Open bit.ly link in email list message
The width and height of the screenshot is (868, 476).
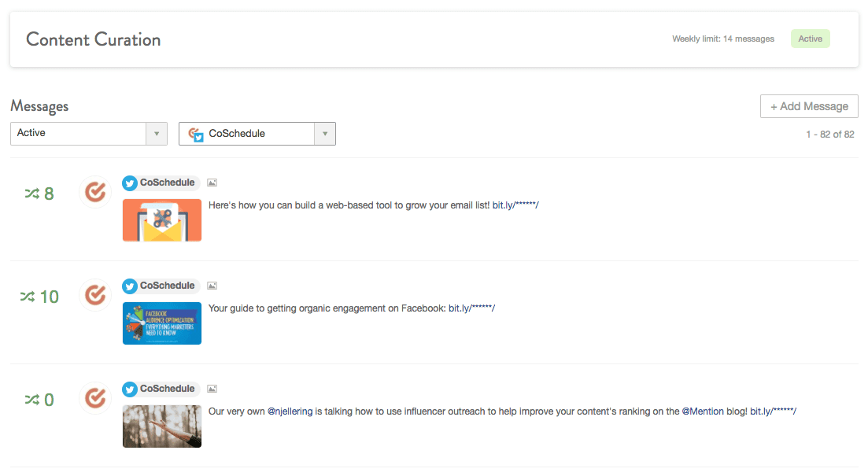point(515,205)
